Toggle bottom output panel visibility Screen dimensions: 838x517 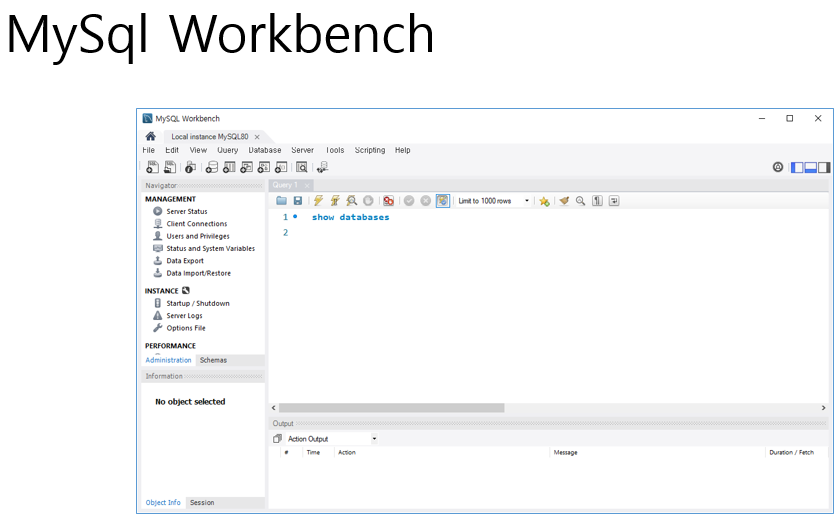(x=811, y=167)
